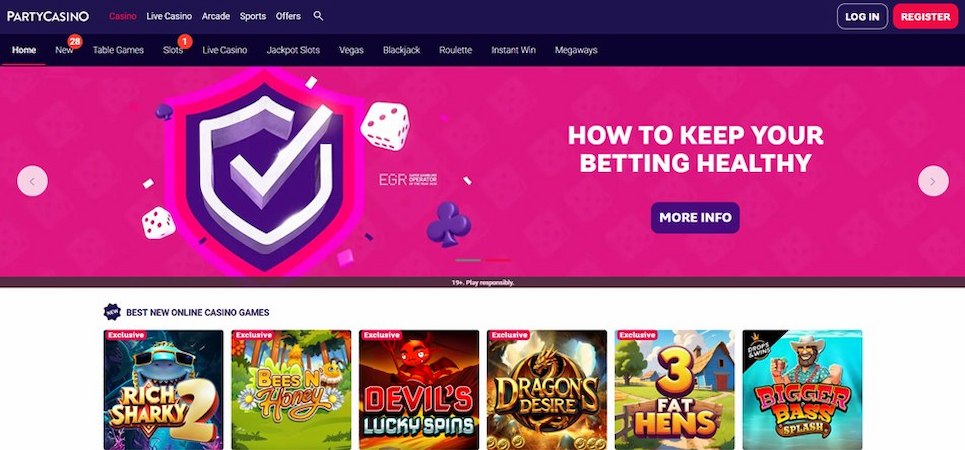The image size is (965, 450).
Task: Click the MORE INFO banner button
Action: tap(695, 217)
